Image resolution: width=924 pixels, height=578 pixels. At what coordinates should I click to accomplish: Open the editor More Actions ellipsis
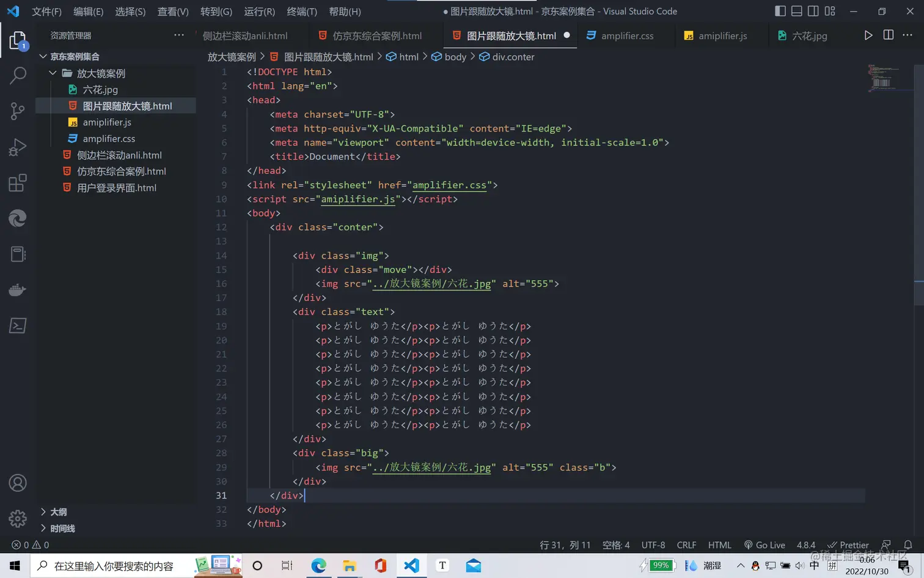(x=908, y=35)
